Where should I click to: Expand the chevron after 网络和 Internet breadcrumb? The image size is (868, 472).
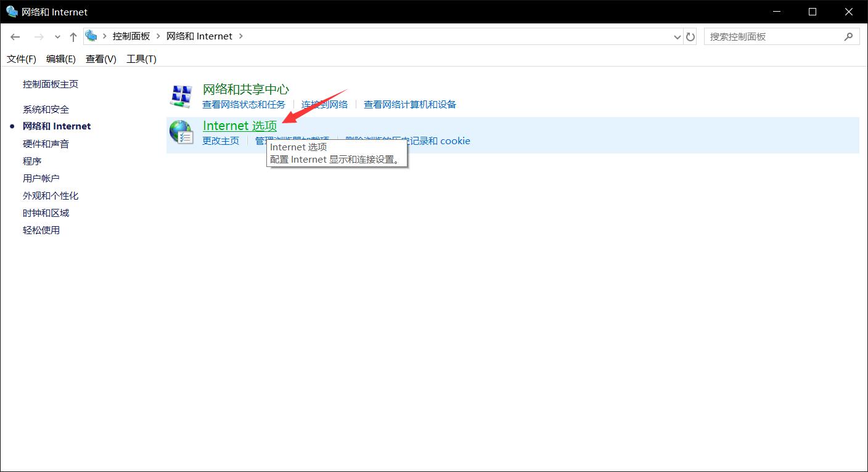coord(240,36)
